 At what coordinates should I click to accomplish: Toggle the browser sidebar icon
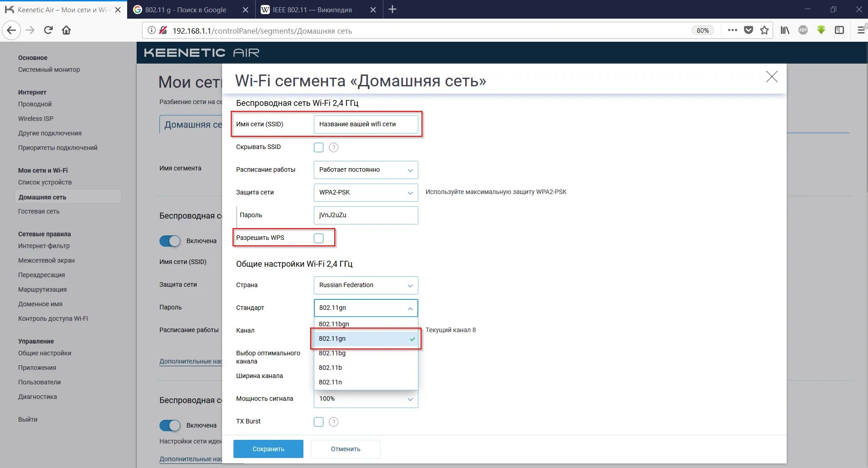tap(840, 30)
